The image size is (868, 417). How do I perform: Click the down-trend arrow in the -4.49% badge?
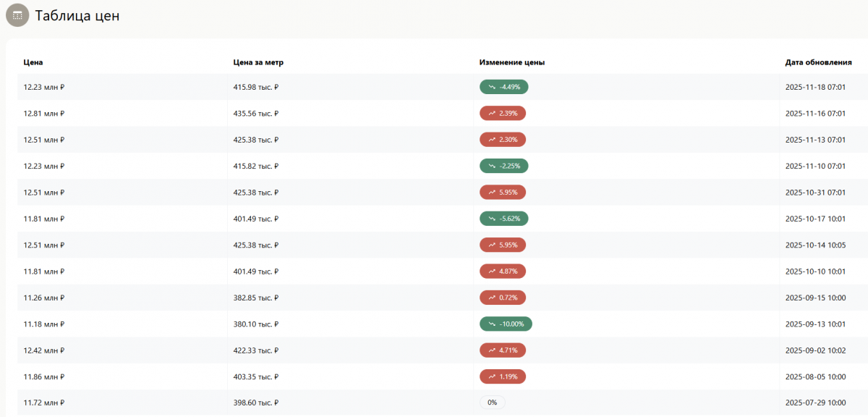492,87
